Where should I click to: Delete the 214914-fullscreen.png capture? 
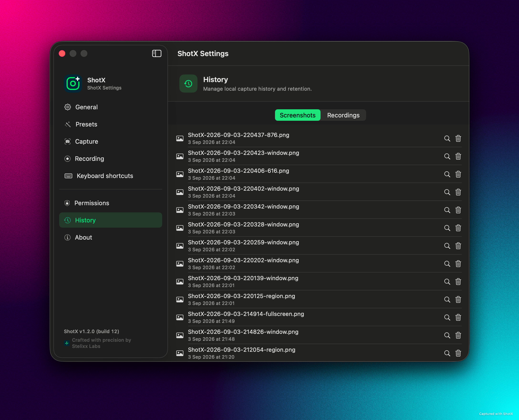458,317
